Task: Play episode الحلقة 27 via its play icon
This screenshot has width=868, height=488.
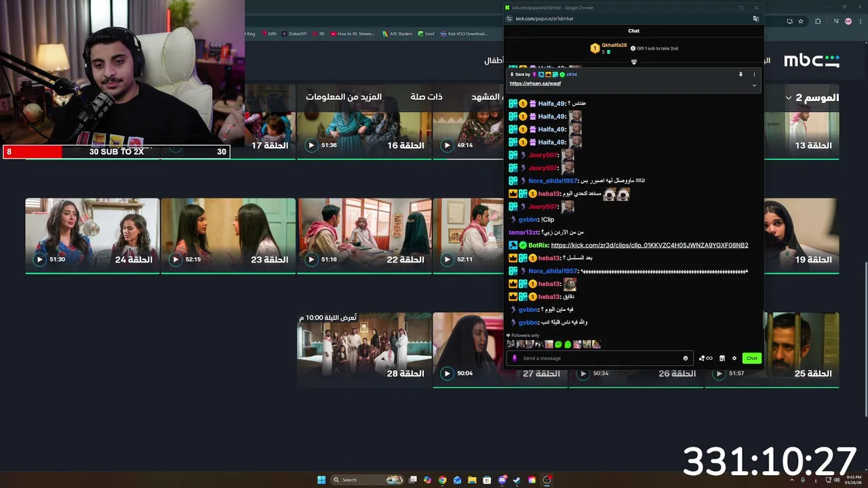Action: coord(447,373)
